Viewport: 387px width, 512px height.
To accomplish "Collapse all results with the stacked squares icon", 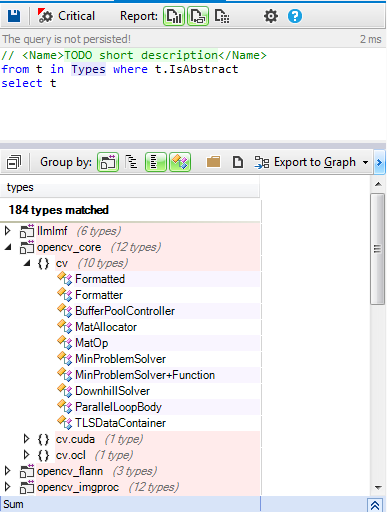I will click(14, 162).
